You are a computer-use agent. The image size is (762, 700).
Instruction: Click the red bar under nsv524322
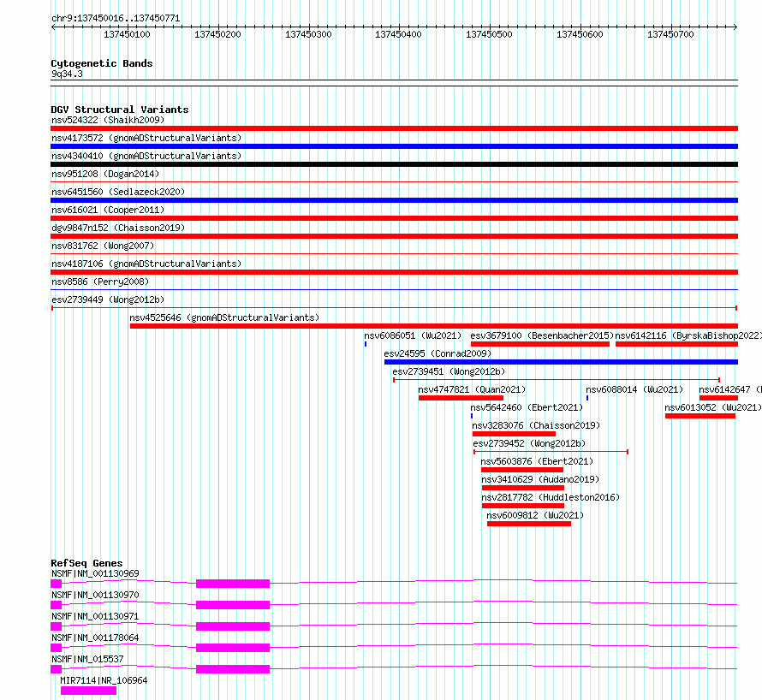(394, 128)
